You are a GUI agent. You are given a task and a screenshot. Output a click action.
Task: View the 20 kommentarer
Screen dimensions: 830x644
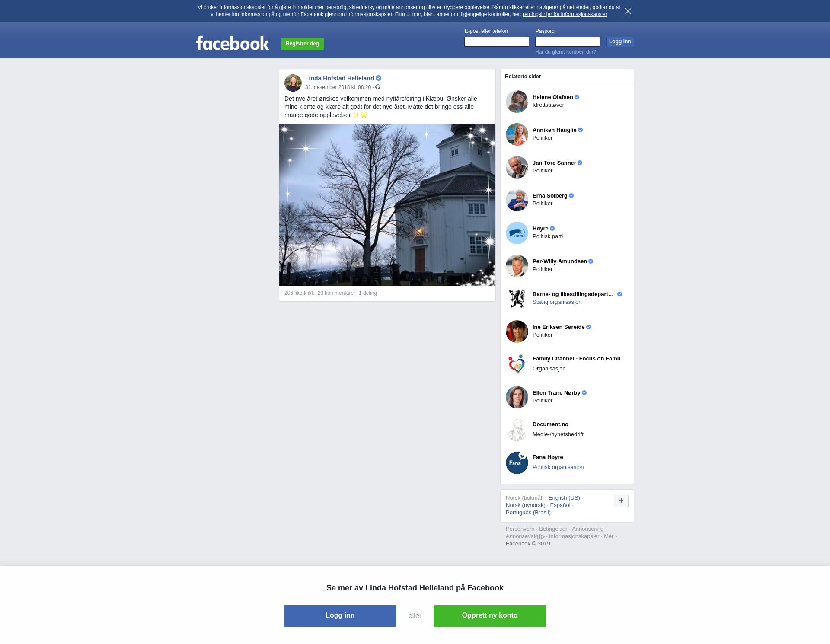[336, 293]
